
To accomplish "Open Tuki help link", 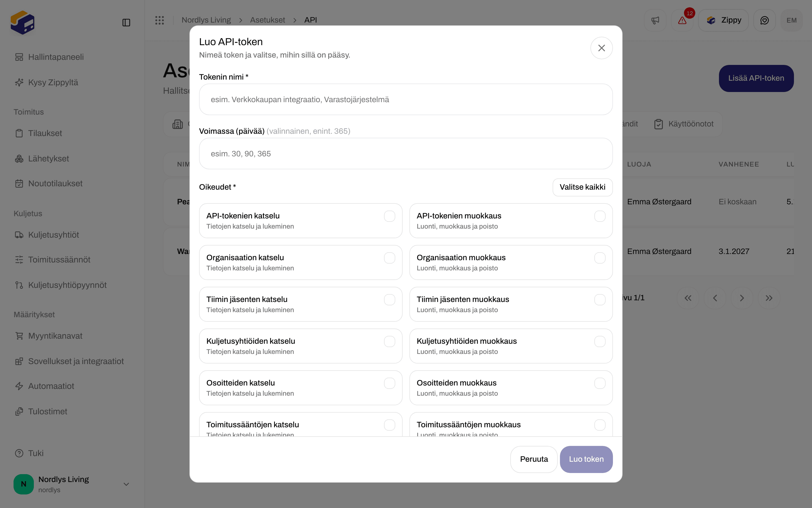I will [x=30, y=453].
